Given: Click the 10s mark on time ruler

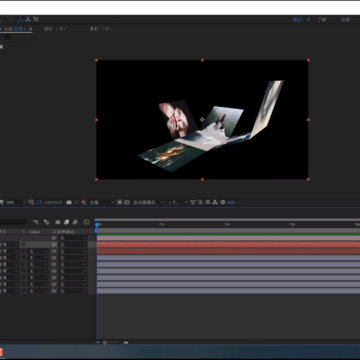Looking at the screenshot, I should tap(227, 225).
